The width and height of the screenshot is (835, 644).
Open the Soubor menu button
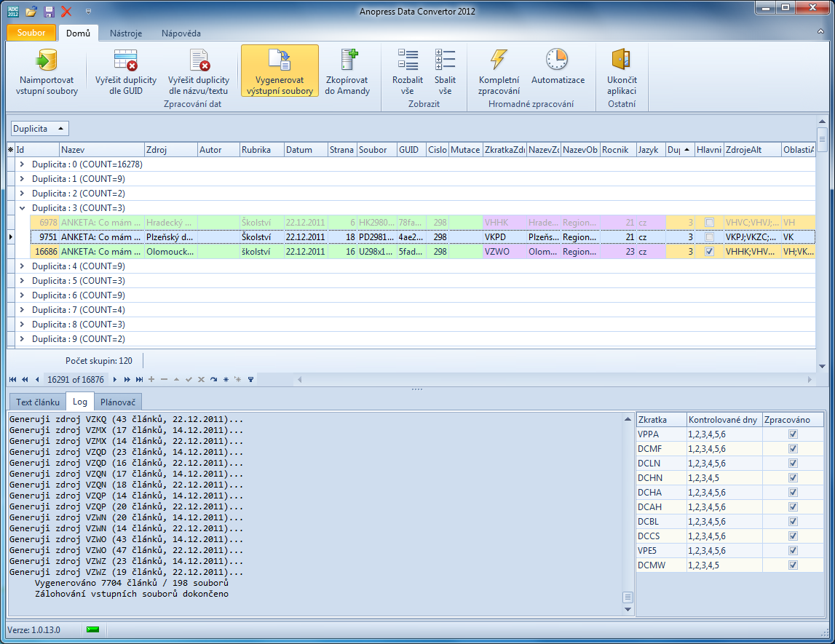tap(31, 33)
